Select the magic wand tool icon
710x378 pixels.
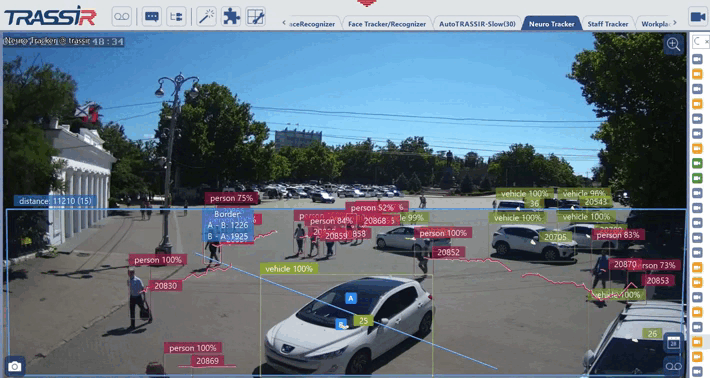(206, 17)
